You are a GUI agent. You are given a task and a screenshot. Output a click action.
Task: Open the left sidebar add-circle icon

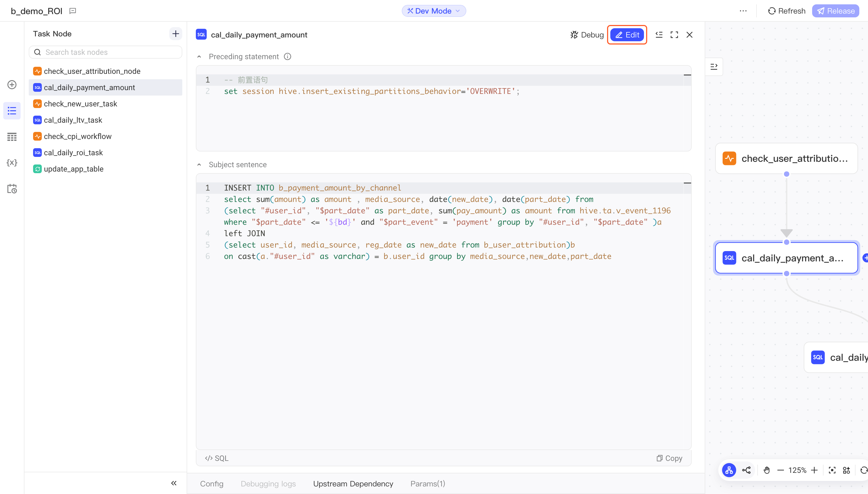pos(12,84)
